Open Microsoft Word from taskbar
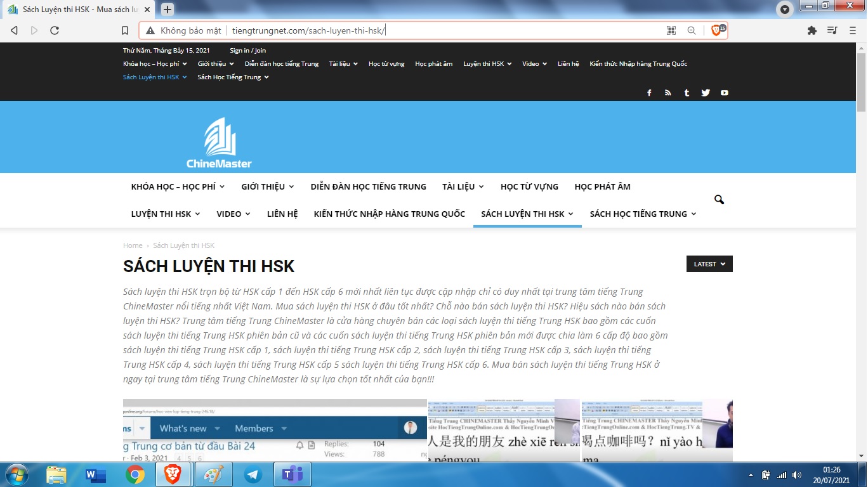This screenshot has width=868, height=487. 95,474
